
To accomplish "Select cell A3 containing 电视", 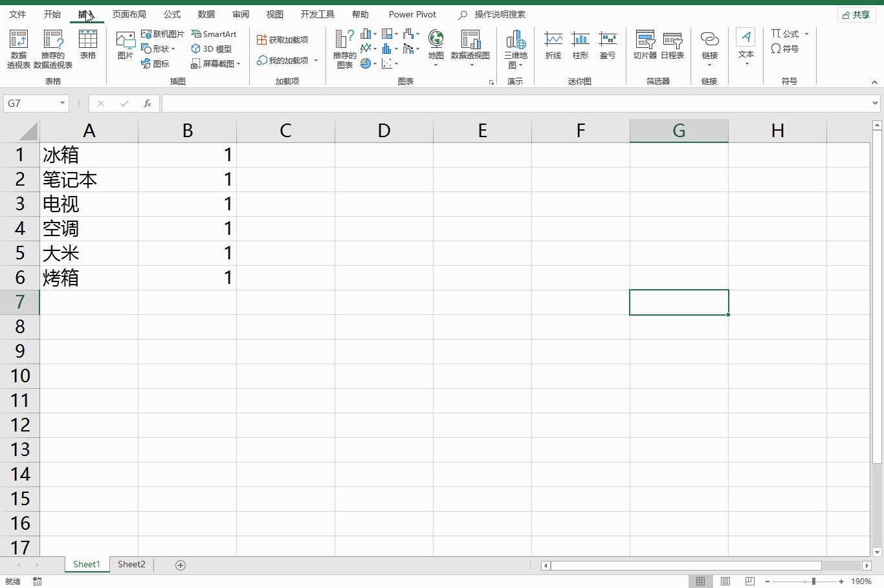I will click(x=89, y=204).
